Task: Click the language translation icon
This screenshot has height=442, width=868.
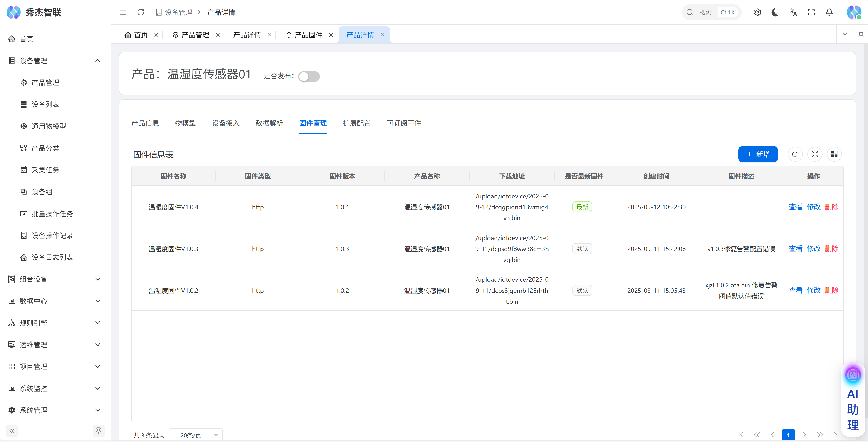Action: [x=793, y=12]
